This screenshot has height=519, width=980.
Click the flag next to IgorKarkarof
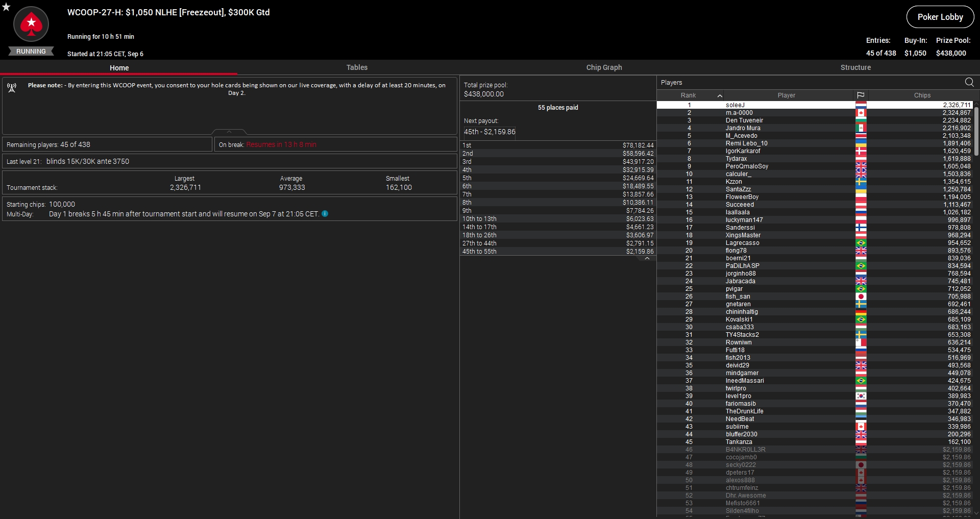[861, 151]
